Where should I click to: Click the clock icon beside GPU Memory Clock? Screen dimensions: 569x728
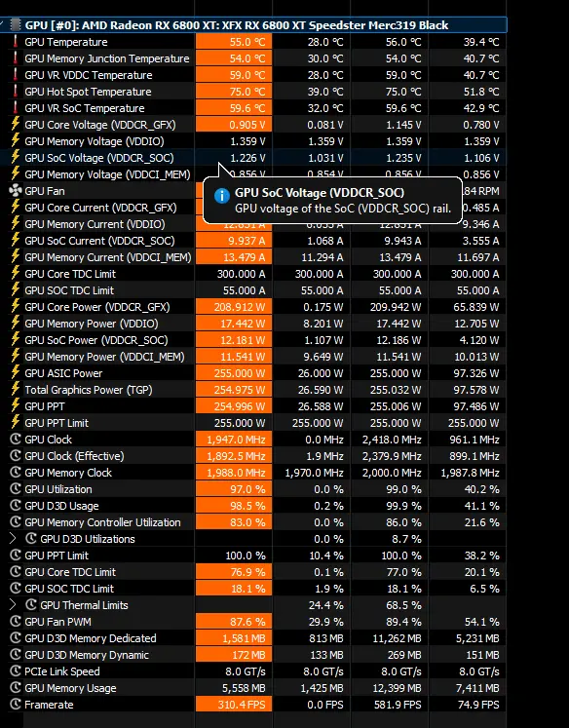pos(16,473)
